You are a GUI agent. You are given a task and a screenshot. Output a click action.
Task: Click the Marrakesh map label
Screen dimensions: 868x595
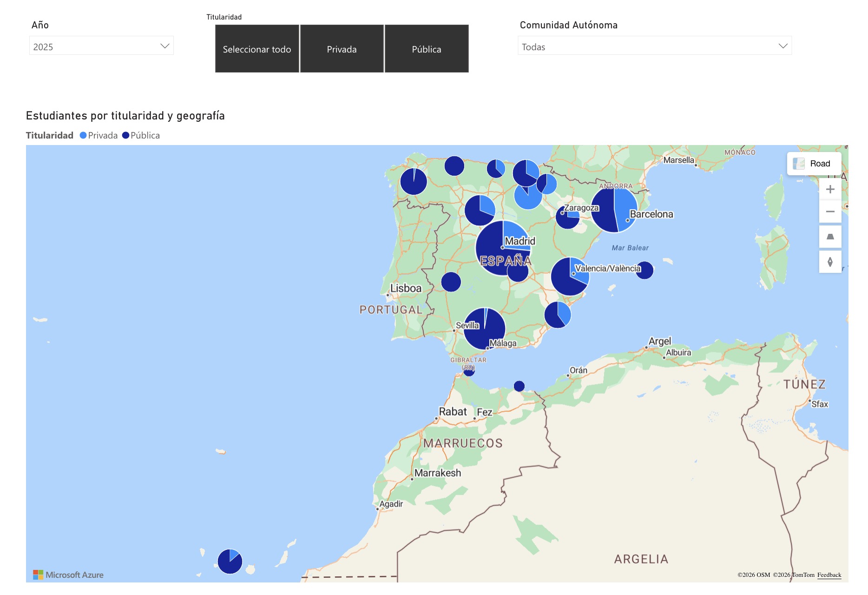(x=437, y=473)
